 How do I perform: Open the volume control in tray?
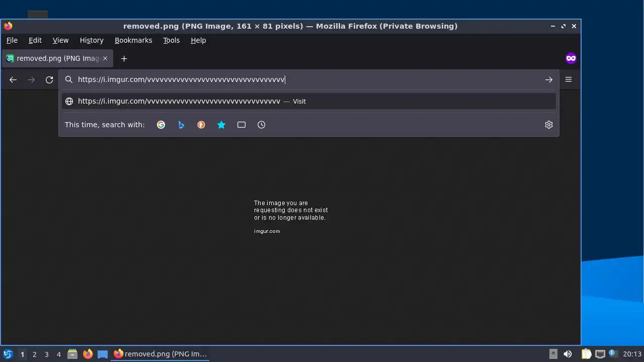[568, 354]
